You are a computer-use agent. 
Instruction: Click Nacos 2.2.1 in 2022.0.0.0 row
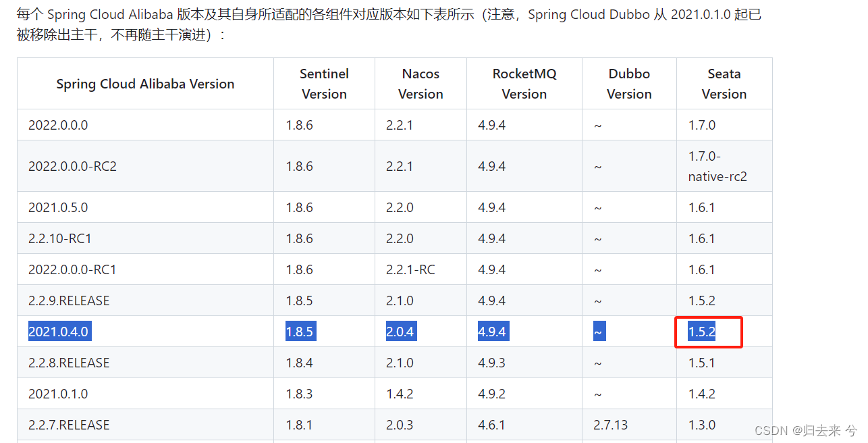400,125
